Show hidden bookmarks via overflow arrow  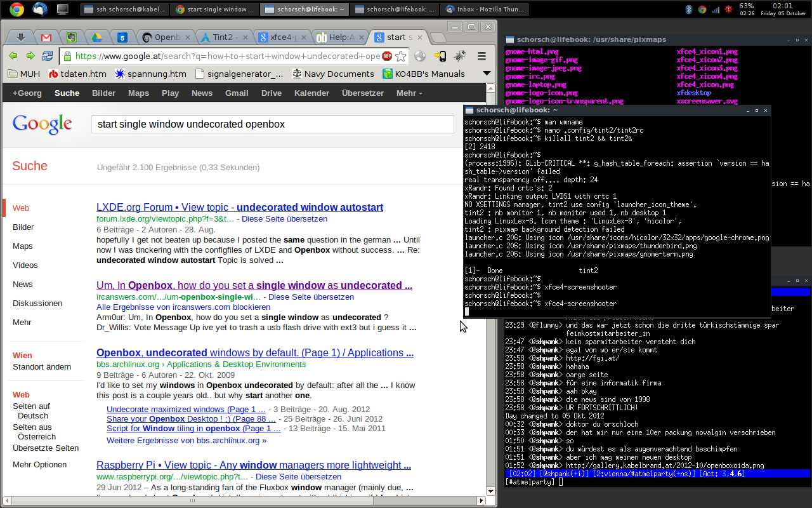coord(487,74)
